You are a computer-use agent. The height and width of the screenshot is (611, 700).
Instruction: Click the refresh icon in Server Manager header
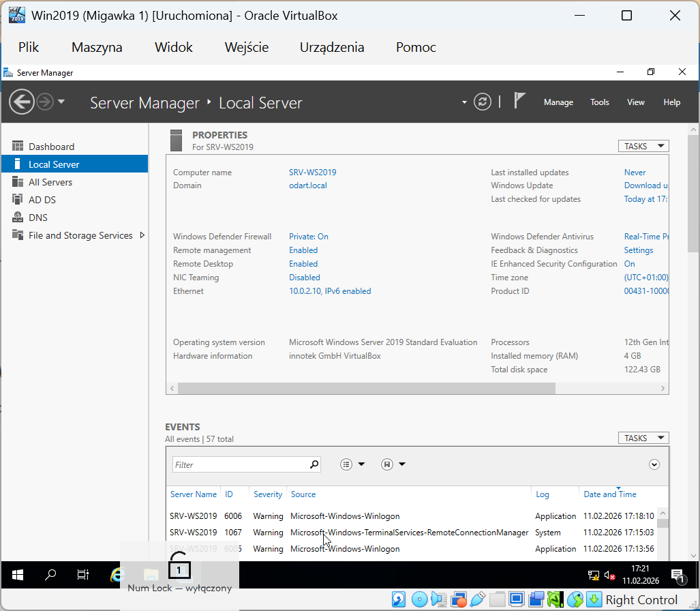pos(483,101)
